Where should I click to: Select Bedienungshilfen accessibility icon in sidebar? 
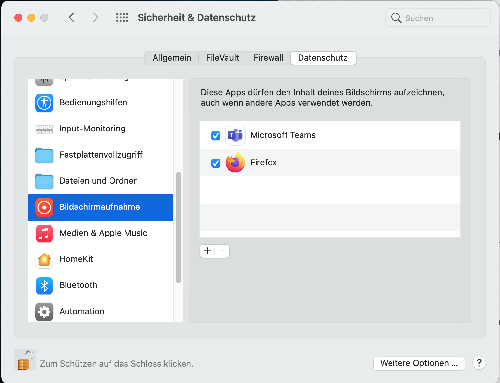(x=44, y=102)
